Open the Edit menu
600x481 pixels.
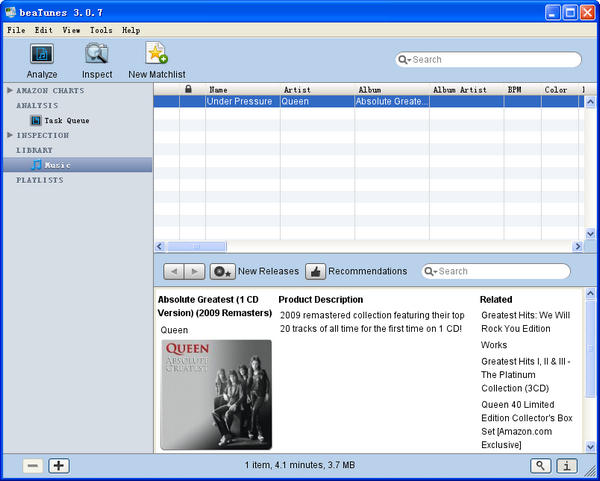tap(42, 30)
